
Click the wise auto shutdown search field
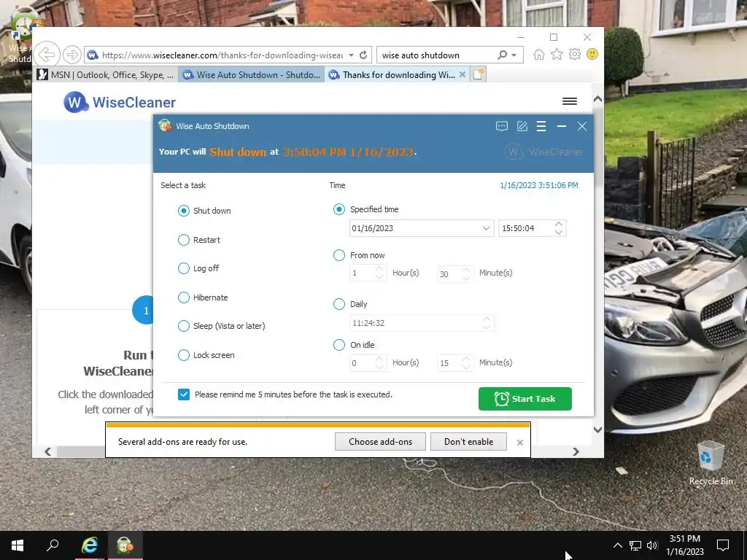point(438,55)
